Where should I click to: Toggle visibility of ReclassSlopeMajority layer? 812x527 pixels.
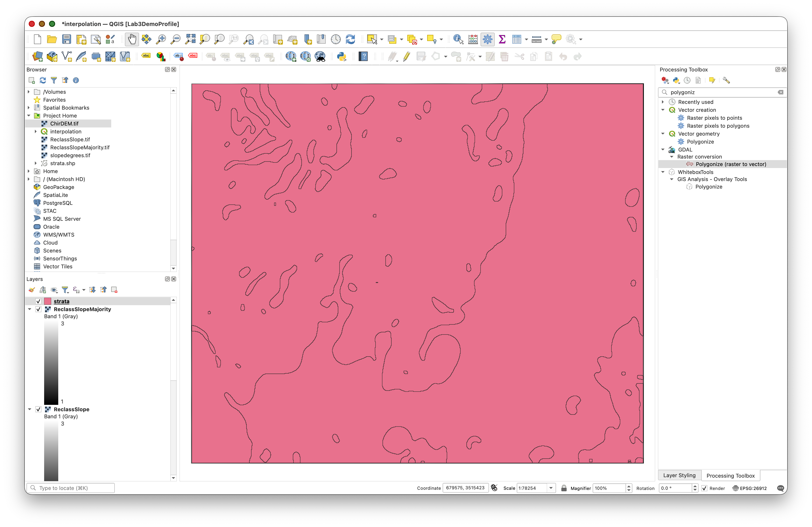click(38, 309)
